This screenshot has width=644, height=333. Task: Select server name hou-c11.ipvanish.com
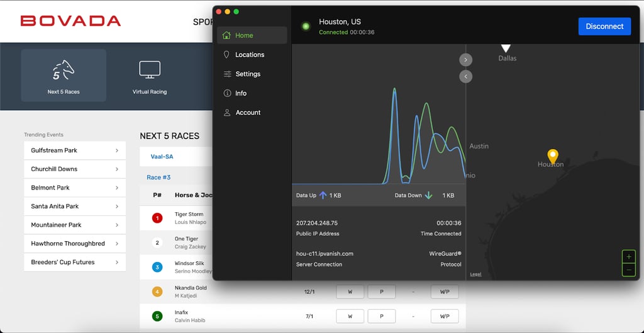(325, 254)
